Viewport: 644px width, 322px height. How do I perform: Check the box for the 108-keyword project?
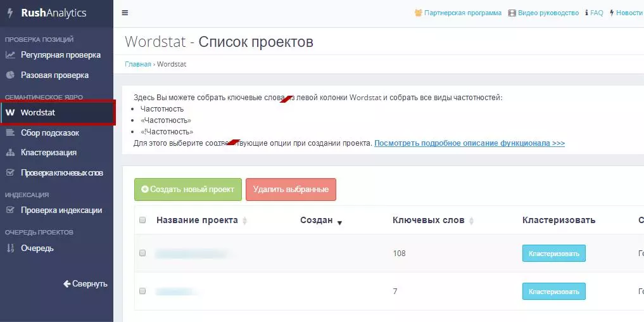[x=142, y=253]
